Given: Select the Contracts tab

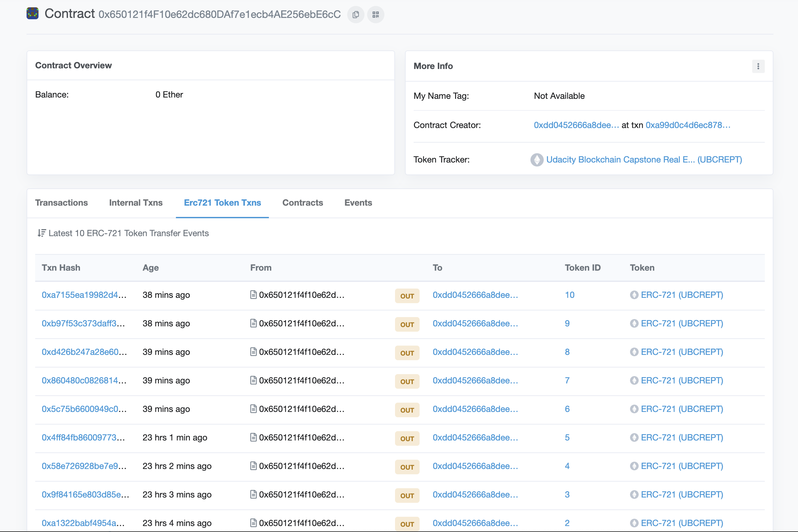Looking at the screenshot, I should [x=302, y=203].
